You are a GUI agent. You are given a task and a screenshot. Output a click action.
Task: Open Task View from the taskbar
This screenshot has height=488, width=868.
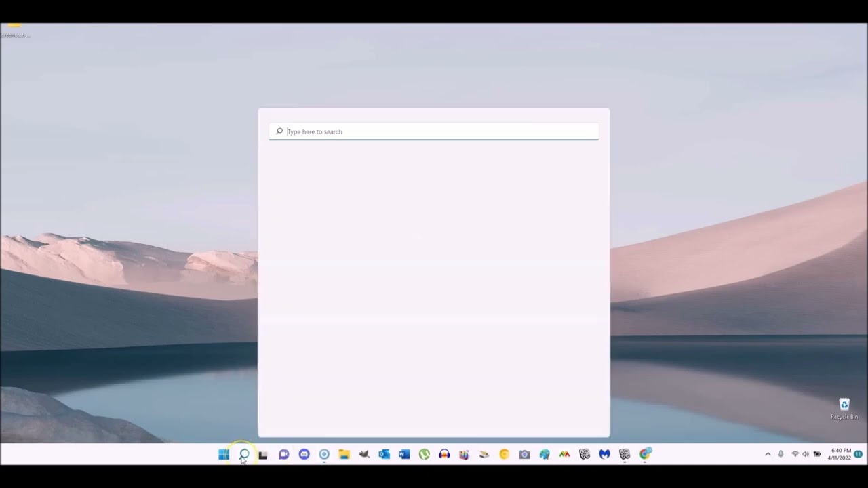coord(263,455)
